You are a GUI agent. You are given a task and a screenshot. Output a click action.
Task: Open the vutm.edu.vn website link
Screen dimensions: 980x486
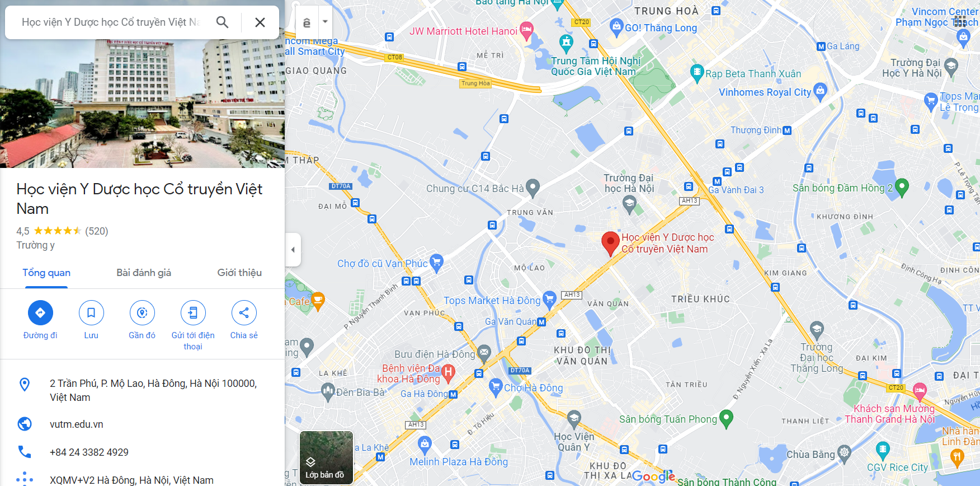pyautogui.click(x=77, y=424)
